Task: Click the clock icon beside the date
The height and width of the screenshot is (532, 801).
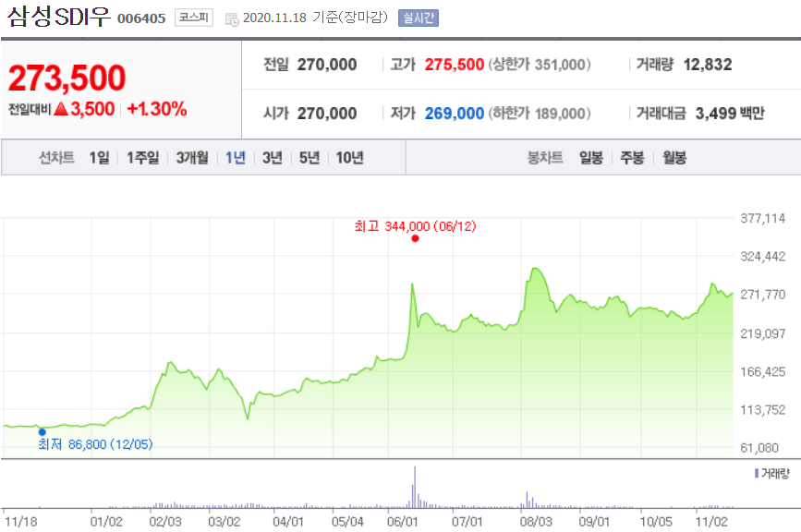Action: 232,19
